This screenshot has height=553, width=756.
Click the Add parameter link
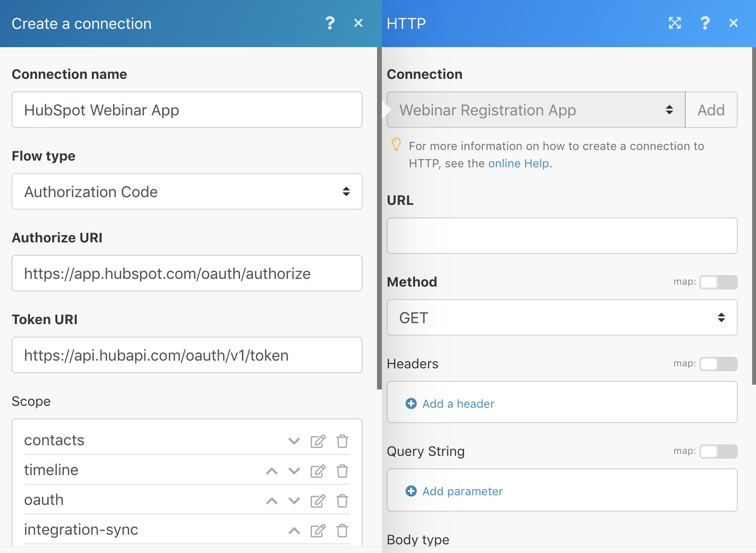(463, 491)
